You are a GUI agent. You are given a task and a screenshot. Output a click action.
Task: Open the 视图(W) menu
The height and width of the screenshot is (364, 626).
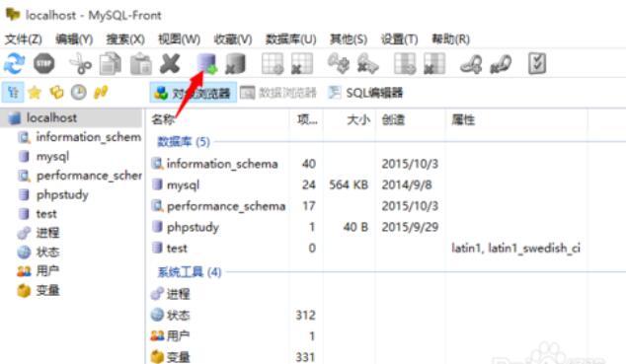(x=180, y=39)
